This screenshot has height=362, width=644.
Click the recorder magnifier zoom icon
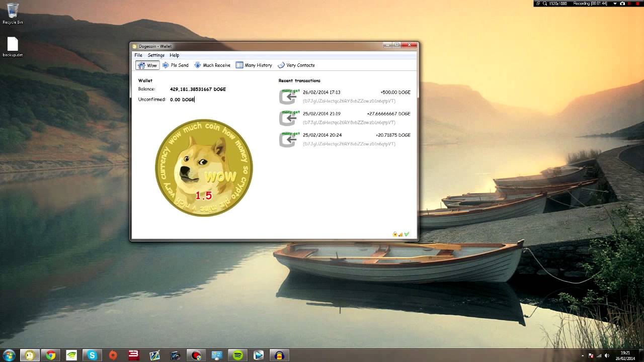click(x=545, y=4)
